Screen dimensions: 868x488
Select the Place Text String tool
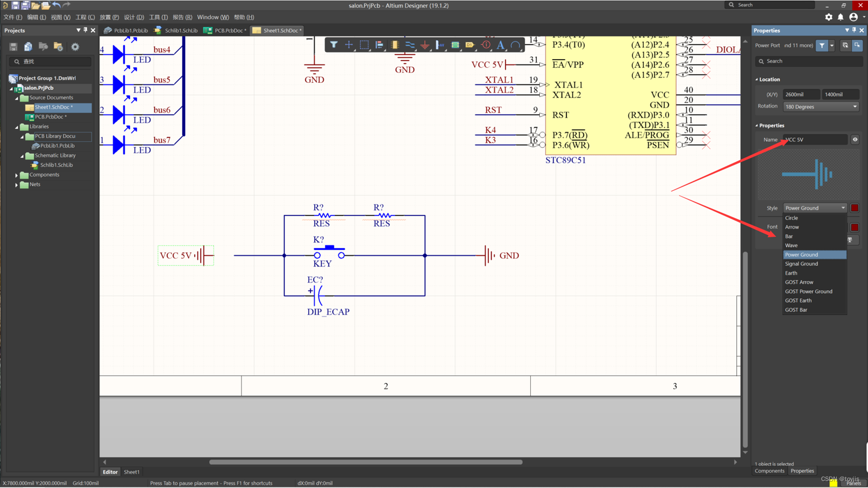click(501, 45)
